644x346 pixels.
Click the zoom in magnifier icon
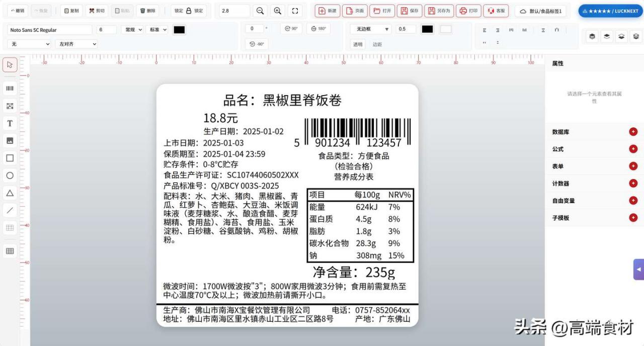(276, 11)
